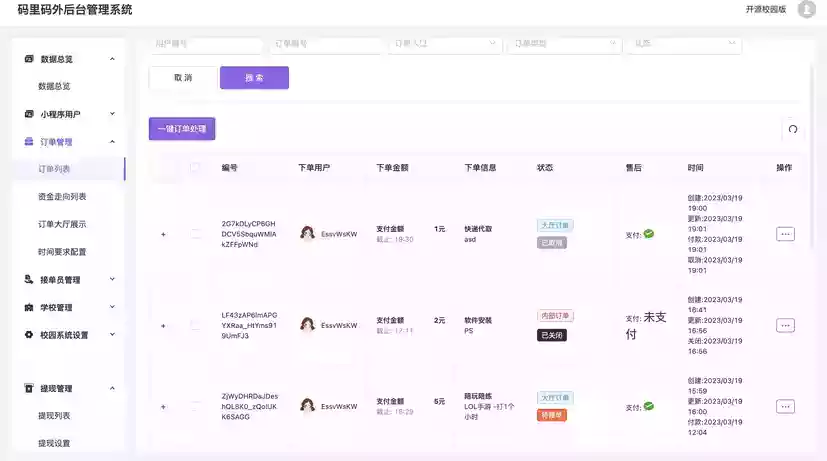
Task: Open actions menu for order 2G7kDLyCP6GH
Action: pos(785,234)
